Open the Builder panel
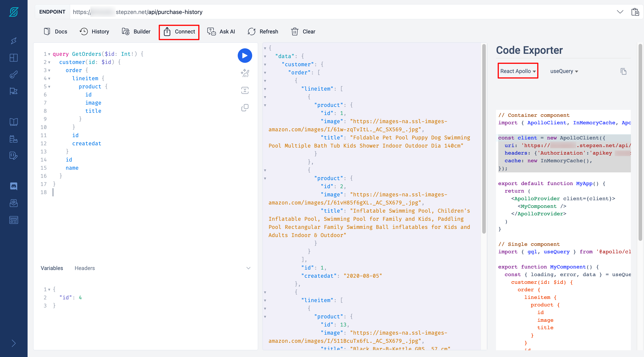Viewport: 644px width, 357px height. 136,31
